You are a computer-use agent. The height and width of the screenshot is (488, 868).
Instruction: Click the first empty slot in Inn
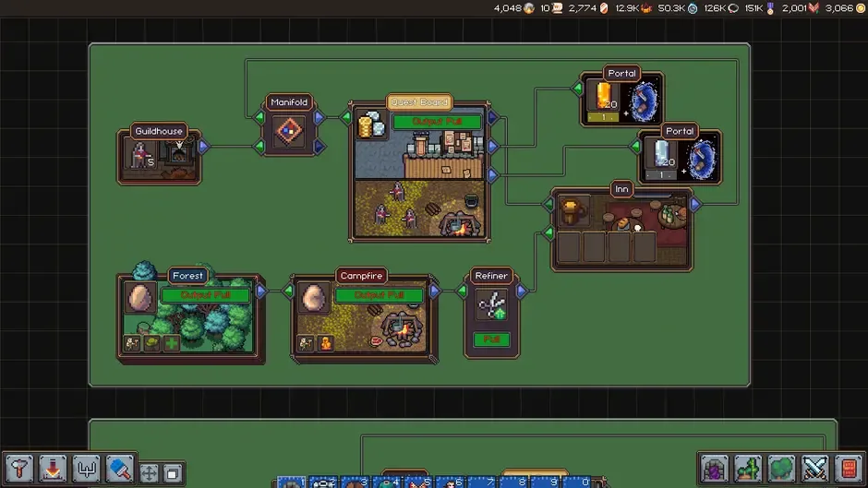569,246
